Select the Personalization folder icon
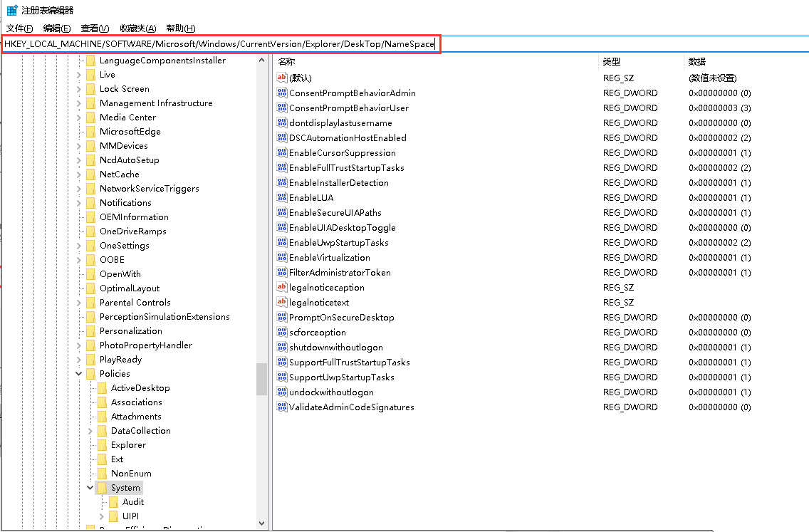Screen dimensions: 809x532 point(91,331)
